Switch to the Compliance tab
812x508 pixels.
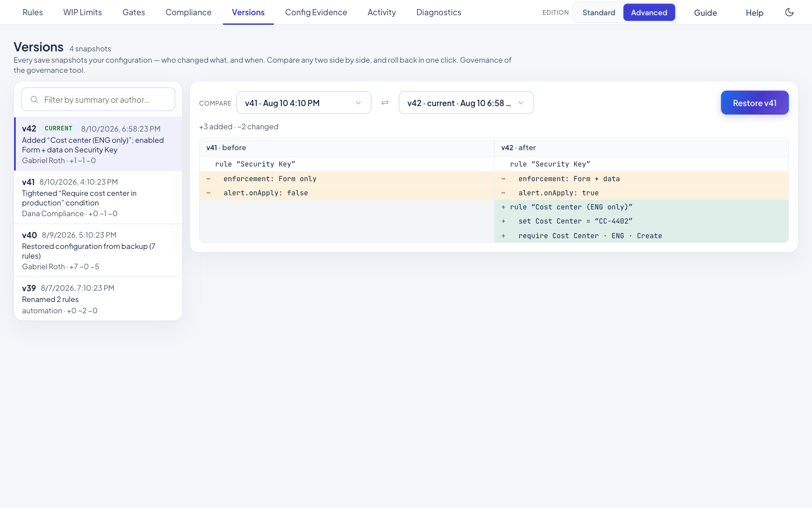click(188, 12)
